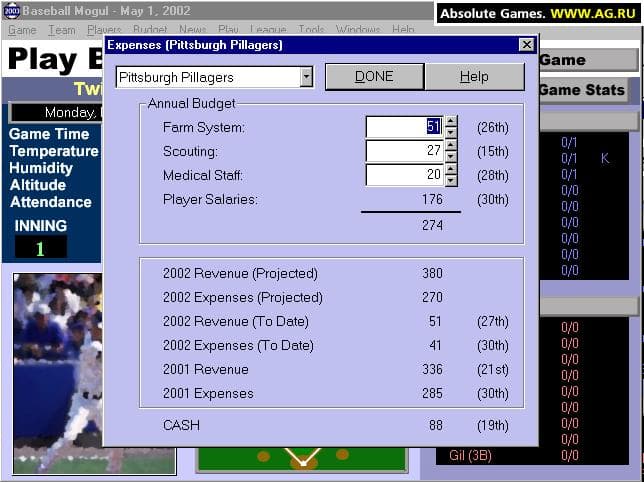Click the baseball diamond field graphic
This screenshot has height=482, width=644.
click(x=303, y=460)
